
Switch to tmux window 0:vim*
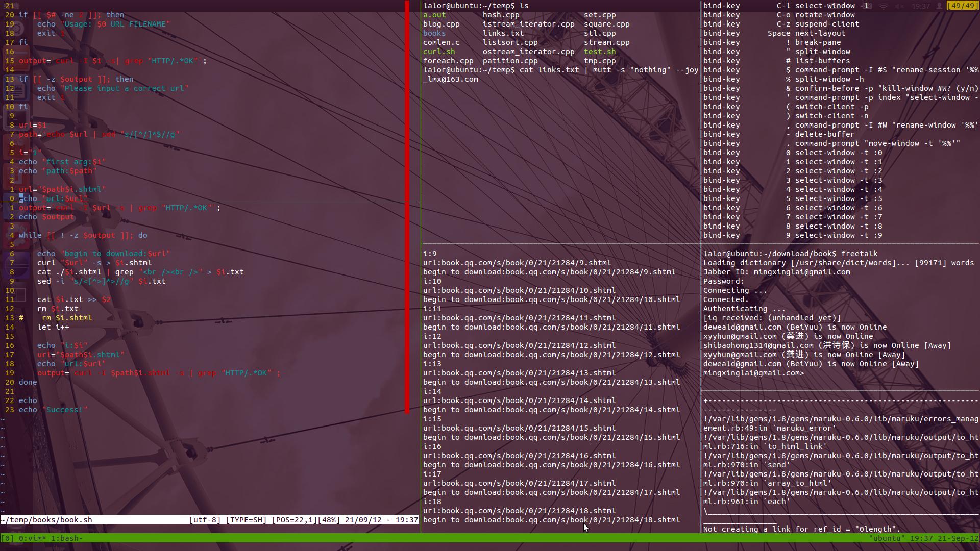click(x=32, y=538)
